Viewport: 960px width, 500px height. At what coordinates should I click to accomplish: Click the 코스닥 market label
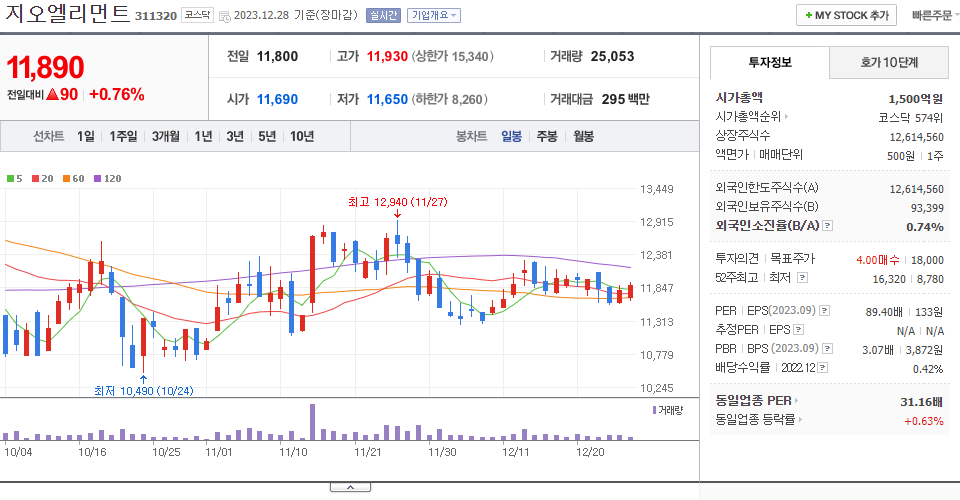pyautogui.click(x=197, y=15)
